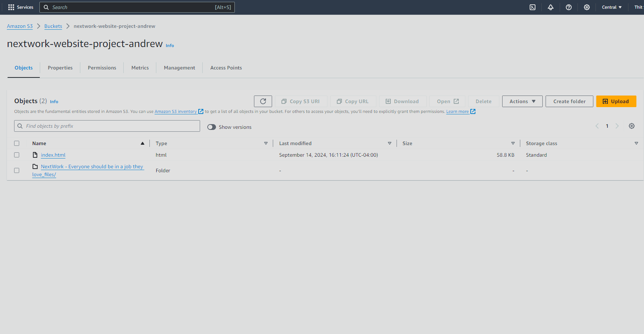The width and height of the screenshot is (644, 334).
Task: Click the Size column sort arrow
Action: coord(513,143)
